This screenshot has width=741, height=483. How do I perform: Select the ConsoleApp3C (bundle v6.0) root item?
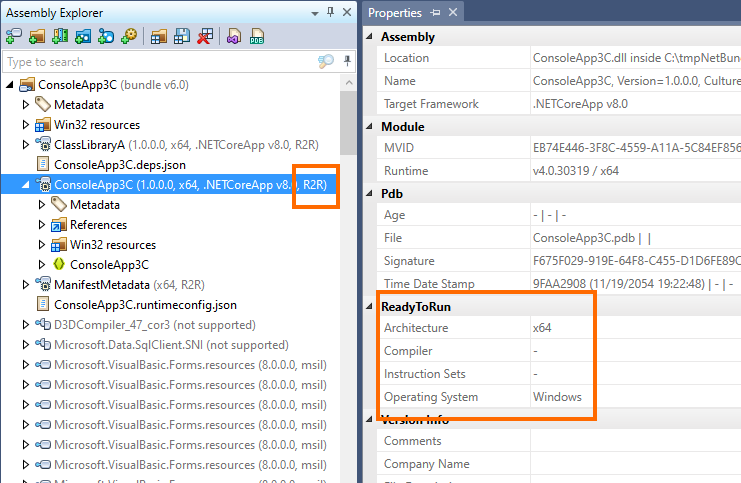click(x=113, y=85)
